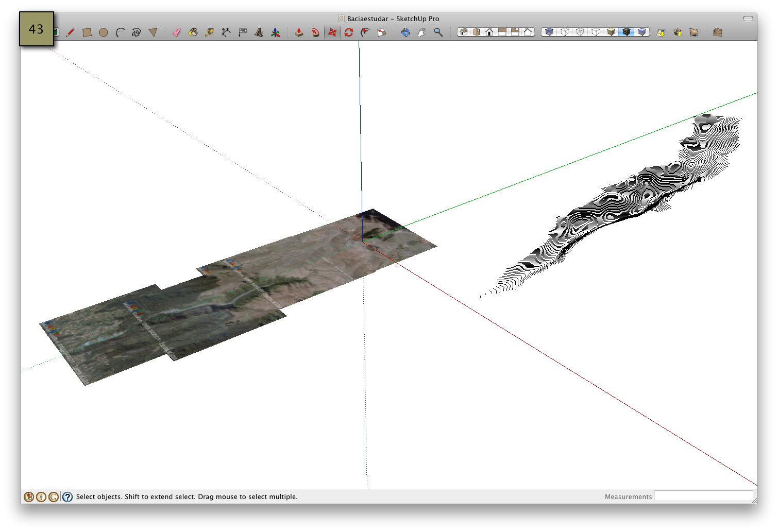
Task: Select the Rectangle tool
Action: tap(87, 32)
